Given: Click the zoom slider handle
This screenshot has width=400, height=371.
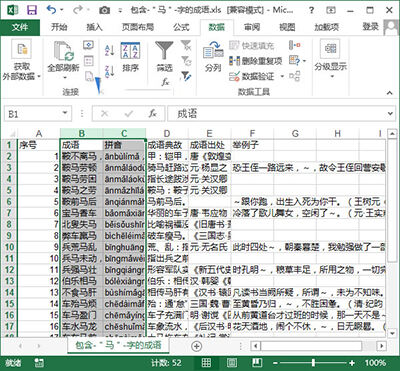Looking at the screenshot, I should click(x=313, y=363).
